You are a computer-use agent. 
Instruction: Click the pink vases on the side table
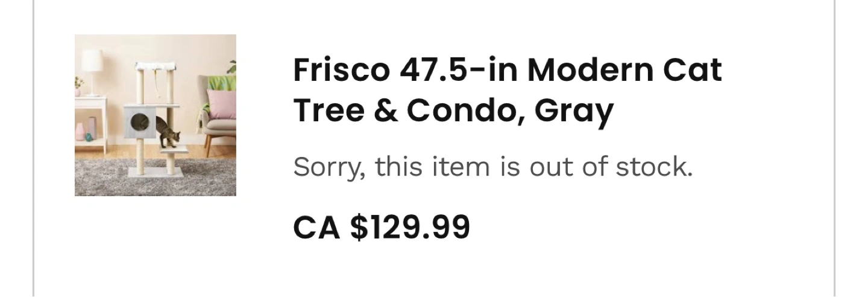[x=84, y=130]
